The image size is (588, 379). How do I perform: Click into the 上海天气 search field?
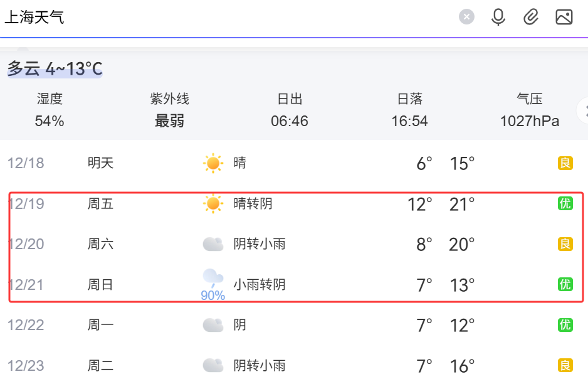[225, 18]
